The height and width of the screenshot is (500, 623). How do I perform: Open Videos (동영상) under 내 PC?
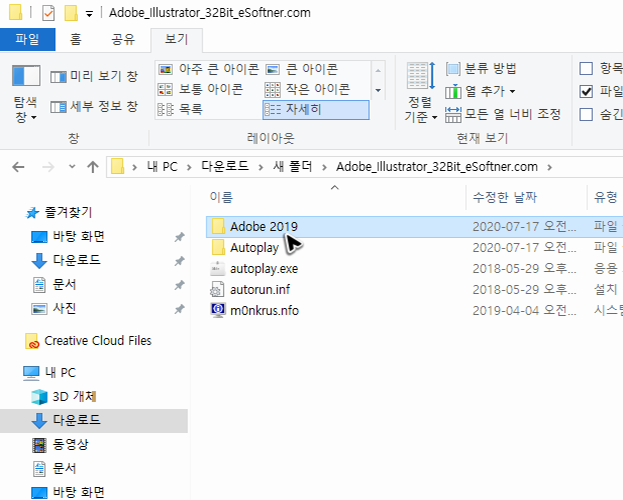[60, 444]
